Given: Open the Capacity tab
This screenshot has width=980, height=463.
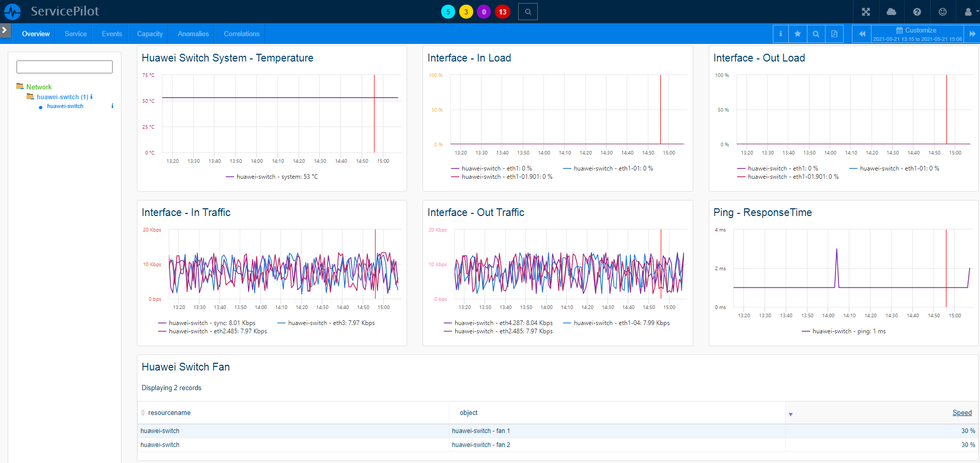Looking at the screenshot, I should [x=150, y=34].
